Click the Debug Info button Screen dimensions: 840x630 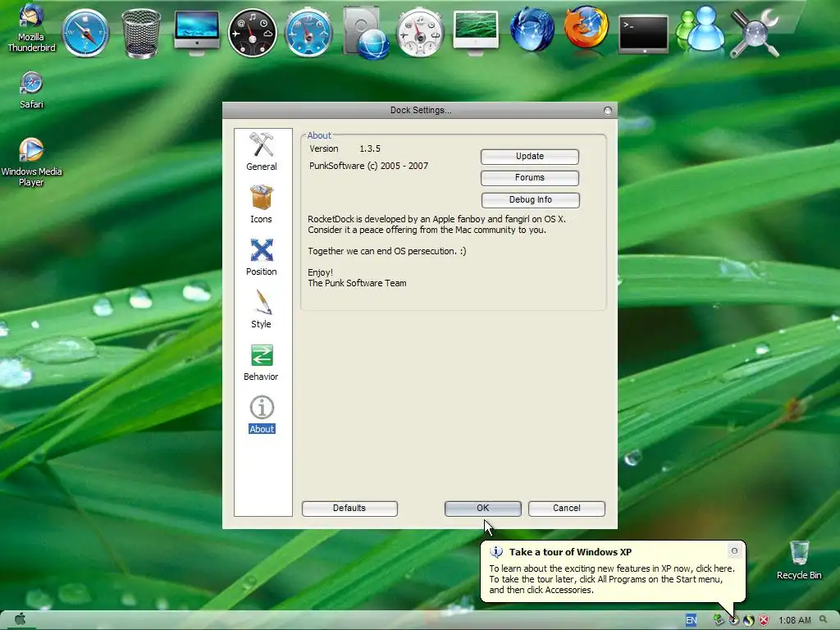point(531,200)
